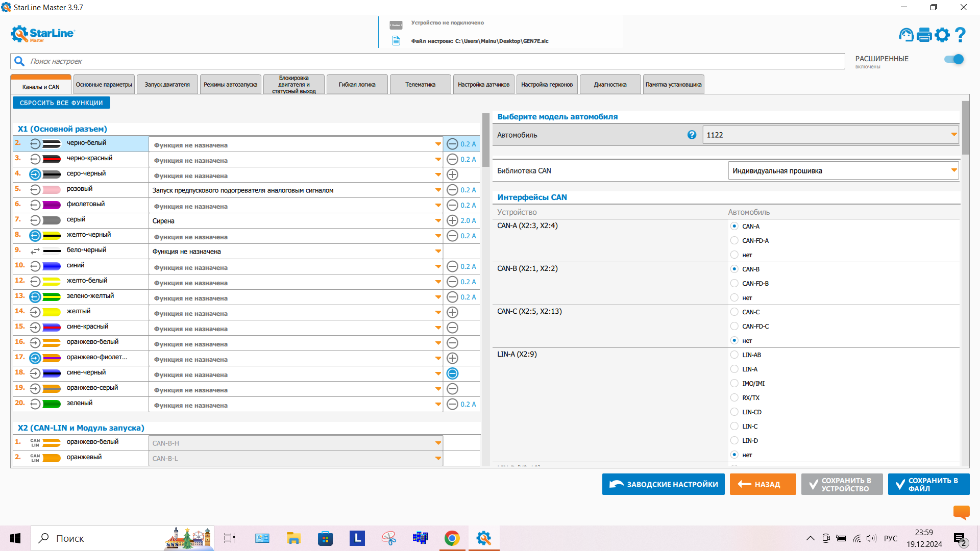Open function dropdown for синий wire
This screenshot has width=980, height=551.
[296, 266]
